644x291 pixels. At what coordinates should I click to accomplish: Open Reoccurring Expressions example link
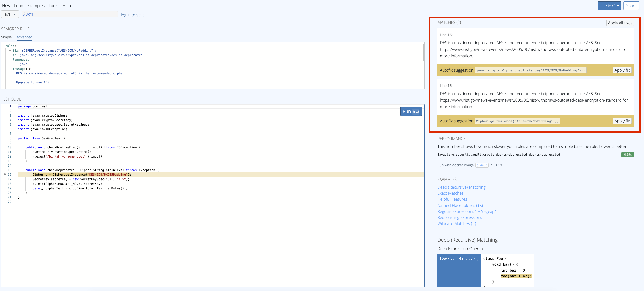coord(460,217)
